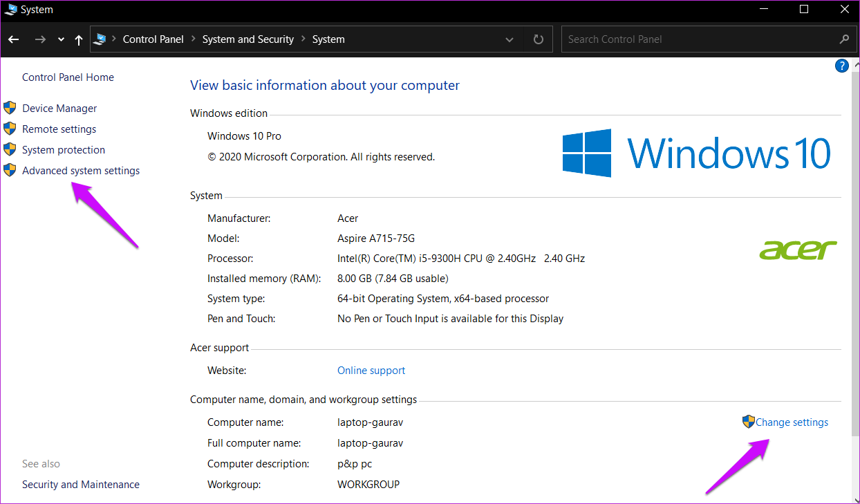Expand the address bar dropdown chevron

point(510,39)
